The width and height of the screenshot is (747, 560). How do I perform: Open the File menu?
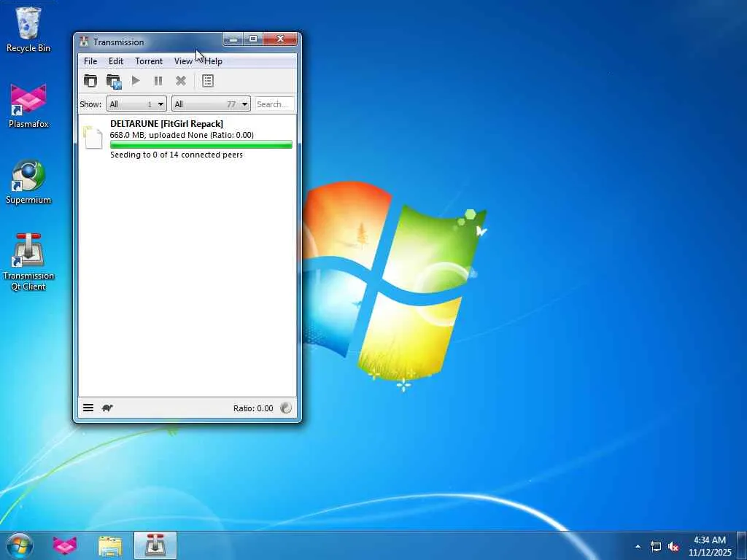pos(90,61)
